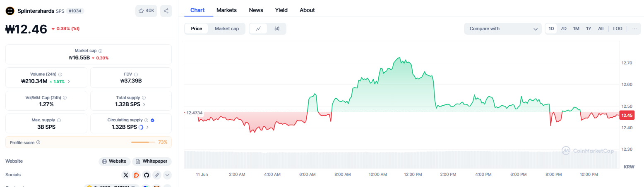This screenshot has height=187, width=644.
Task: Click the ₩16.55B market cap value
Action: [79, 58]
